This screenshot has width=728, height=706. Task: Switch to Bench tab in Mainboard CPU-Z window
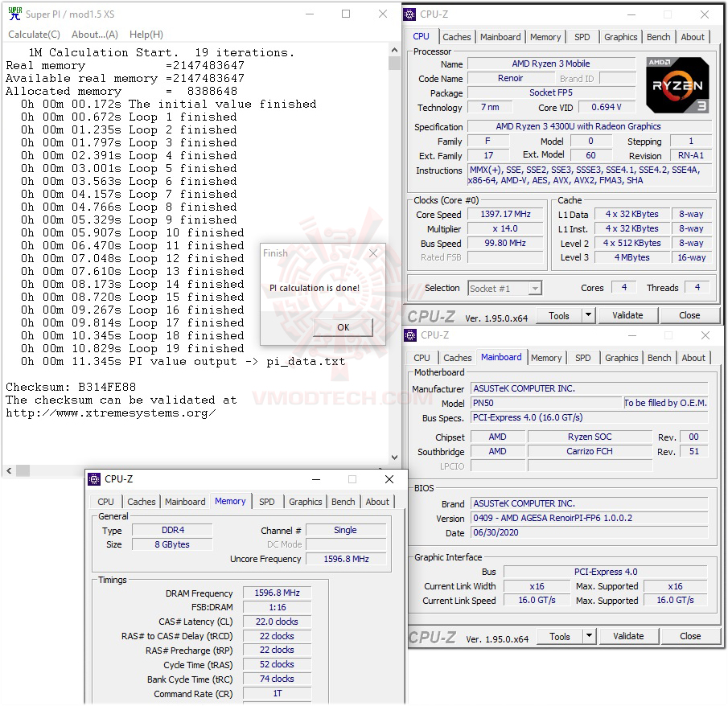660,358
